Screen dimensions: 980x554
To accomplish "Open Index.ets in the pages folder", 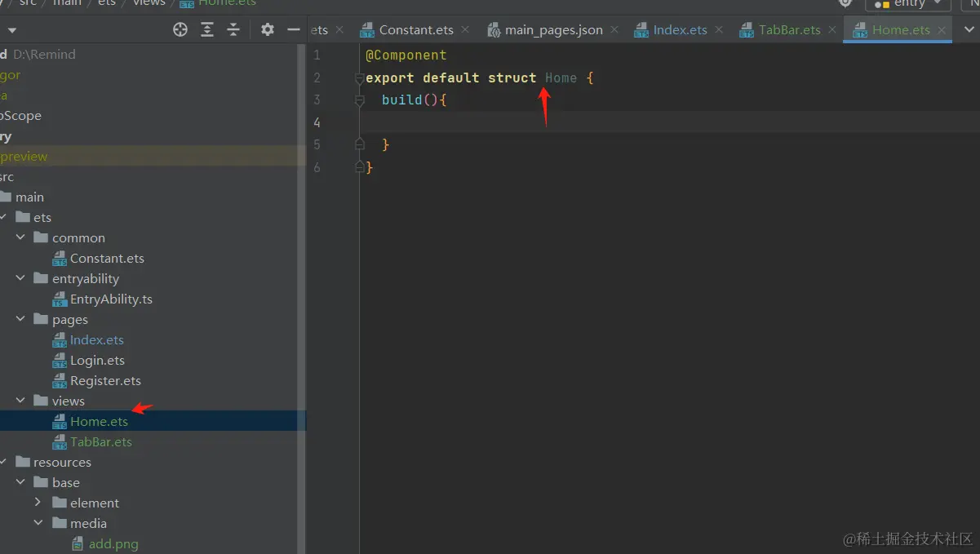I will click(97, 340).
